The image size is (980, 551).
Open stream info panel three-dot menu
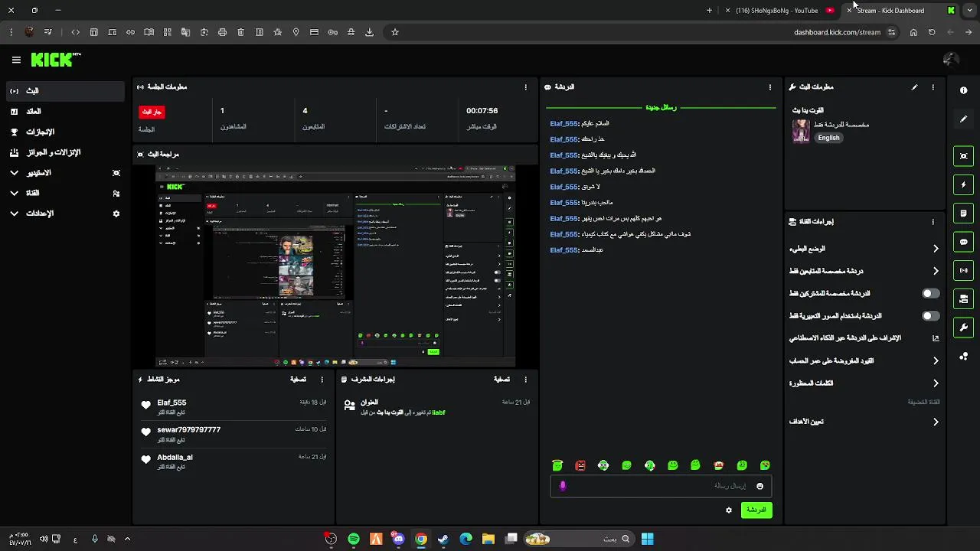tap(933, 87)
